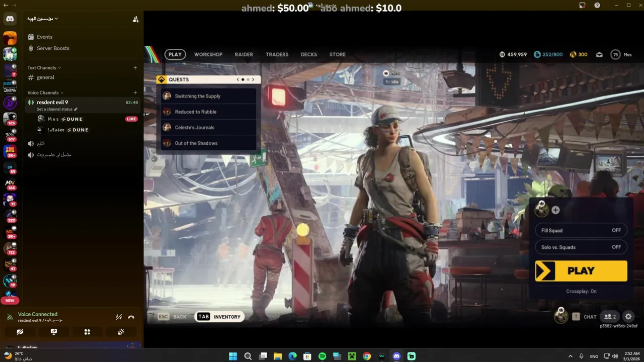Add a new text channel with plus

135,68
